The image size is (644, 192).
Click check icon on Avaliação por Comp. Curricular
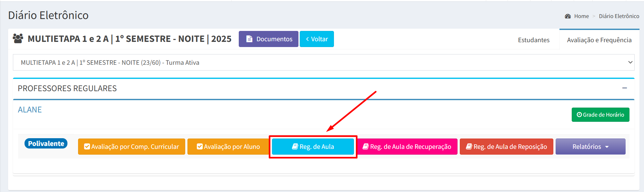[87, 147]
